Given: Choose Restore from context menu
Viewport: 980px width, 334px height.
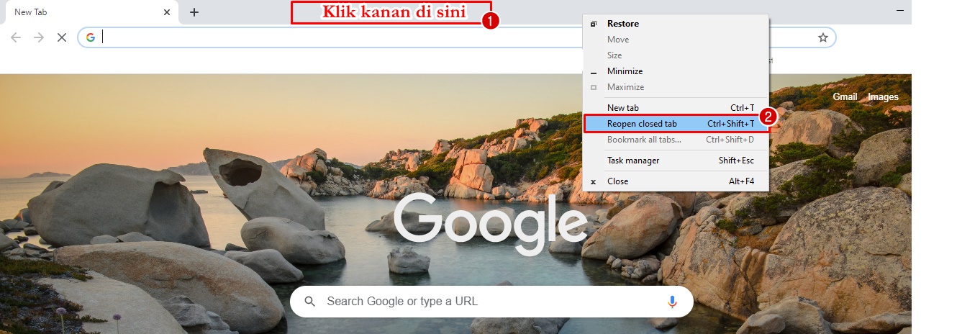Looking at the screenshot, I should (x=676, y=24).
